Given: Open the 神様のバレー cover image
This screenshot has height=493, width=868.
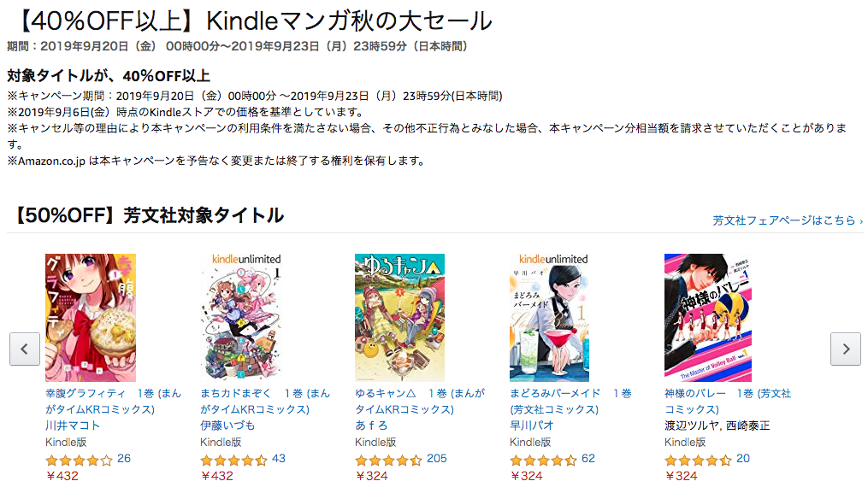Looking at the screenshot, I should click(x=708, y=318).
